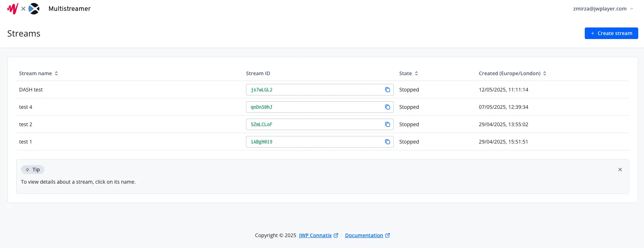
Task: Open the test 2 stream
Action: tap(26, 124)
